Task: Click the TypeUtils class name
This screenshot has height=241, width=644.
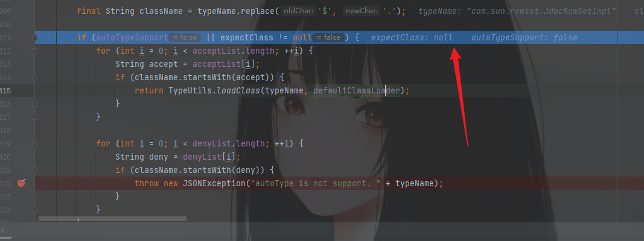Action: coord(190,90)
